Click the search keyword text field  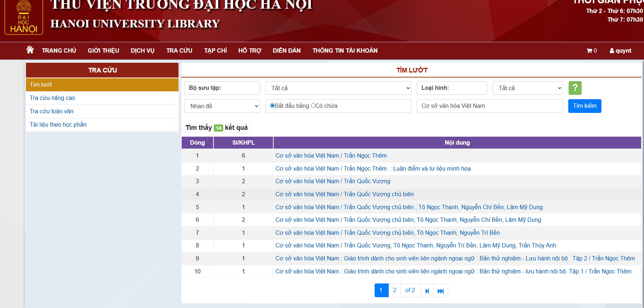tap(489, 106)
